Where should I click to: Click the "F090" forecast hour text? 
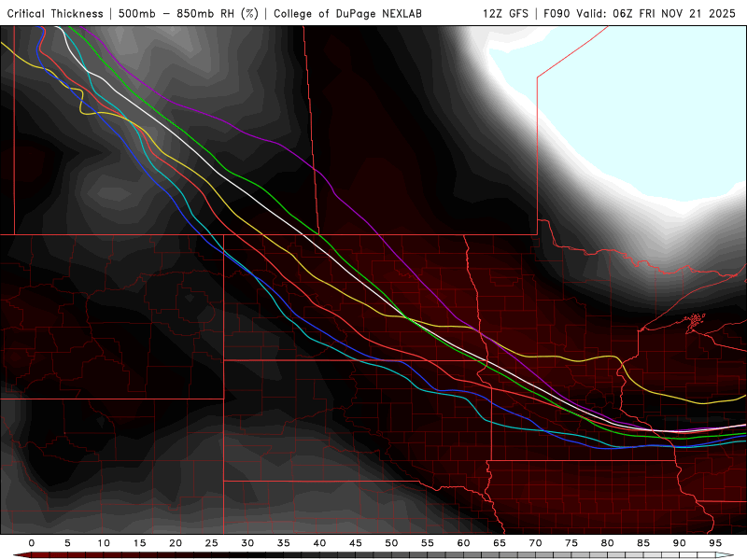coord(557,14)
